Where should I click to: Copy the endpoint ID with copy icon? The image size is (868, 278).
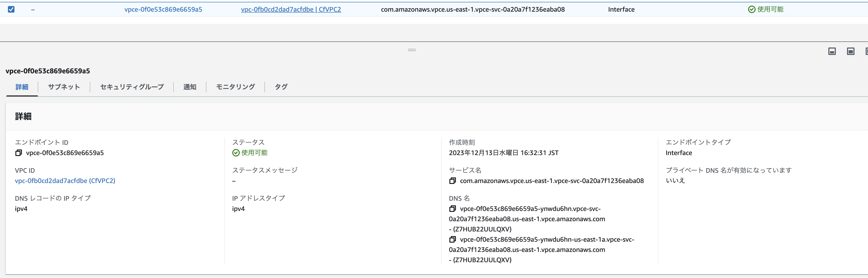(x=18, y=153)
